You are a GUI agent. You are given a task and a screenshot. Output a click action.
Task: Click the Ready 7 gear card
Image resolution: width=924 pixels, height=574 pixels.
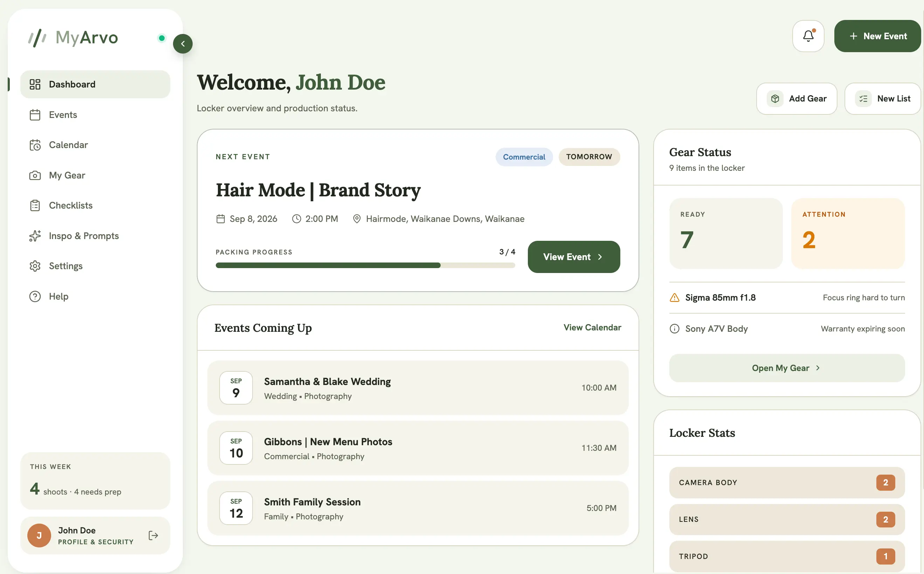click(726, 233)
